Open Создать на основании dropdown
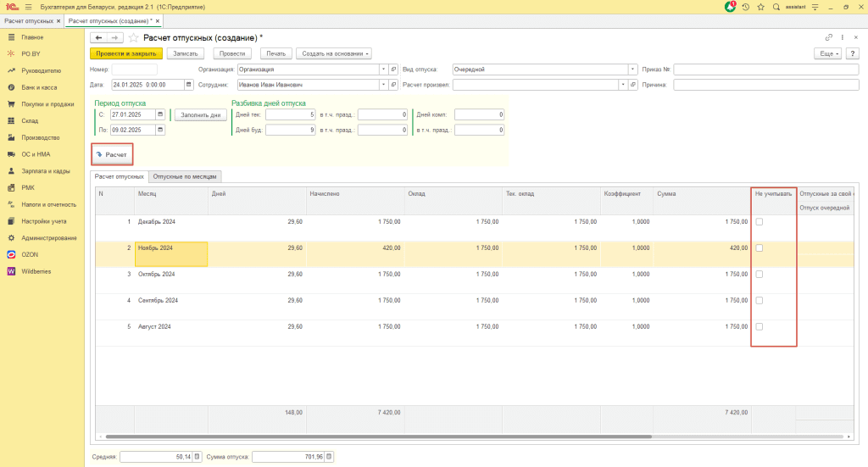Viewport: 868px width, 467px height. (x=334, y=53)
